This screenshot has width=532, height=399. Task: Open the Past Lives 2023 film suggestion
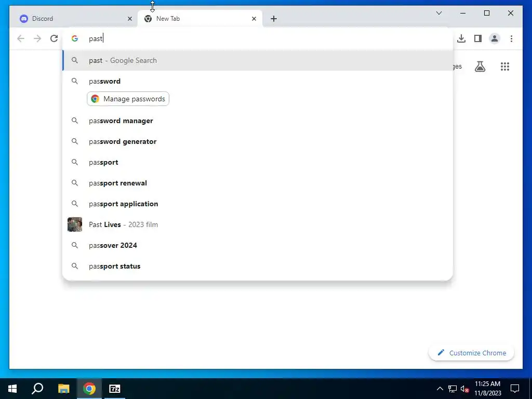tap(258, 224)
